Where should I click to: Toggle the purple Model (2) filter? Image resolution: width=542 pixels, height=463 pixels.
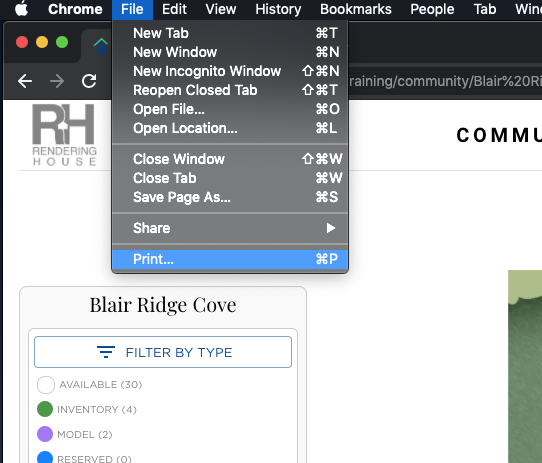45,434
